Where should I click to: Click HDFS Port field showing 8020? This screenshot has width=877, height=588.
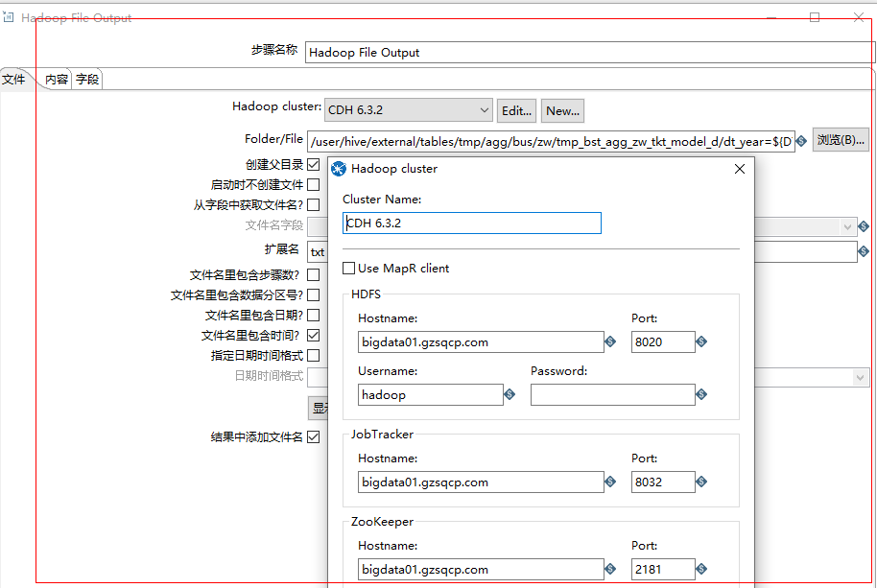(x=663, y=342)
